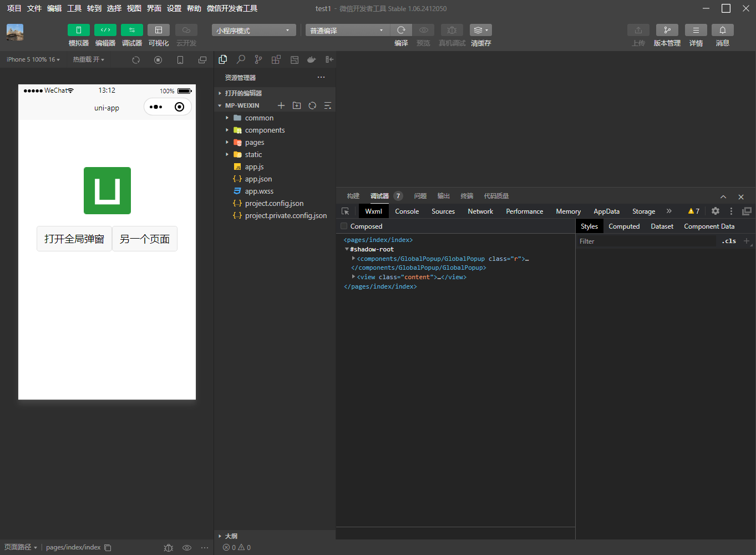Open the Settings menu in menu bar
Viewport: 756px width, 555px height.
(x=174, y=8)
